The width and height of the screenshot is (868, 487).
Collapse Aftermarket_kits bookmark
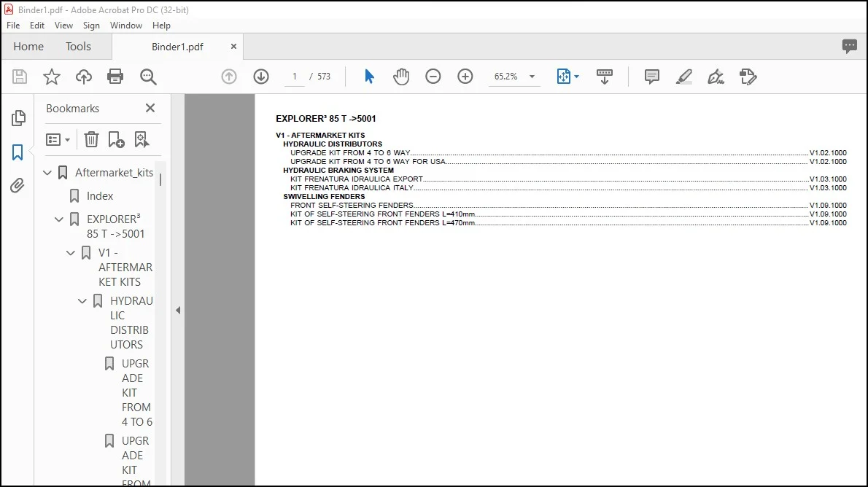pos(47,173)
